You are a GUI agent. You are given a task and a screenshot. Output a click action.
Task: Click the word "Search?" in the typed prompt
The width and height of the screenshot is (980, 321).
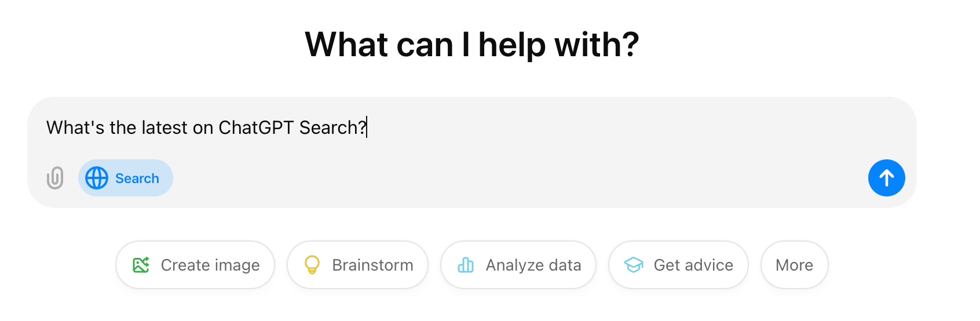332,127
